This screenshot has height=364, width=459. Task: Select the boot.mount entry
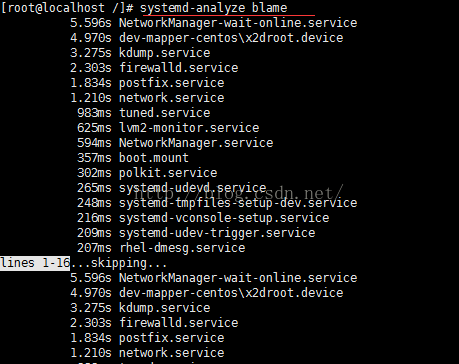tap(133, 158)
